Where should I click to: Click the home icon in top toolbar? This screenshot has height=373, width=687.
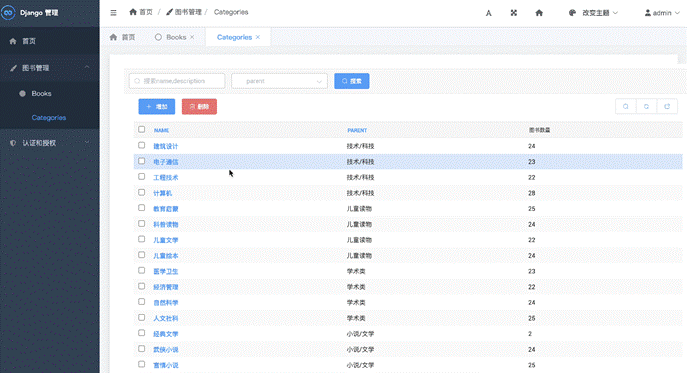click(x=539, y=13)
